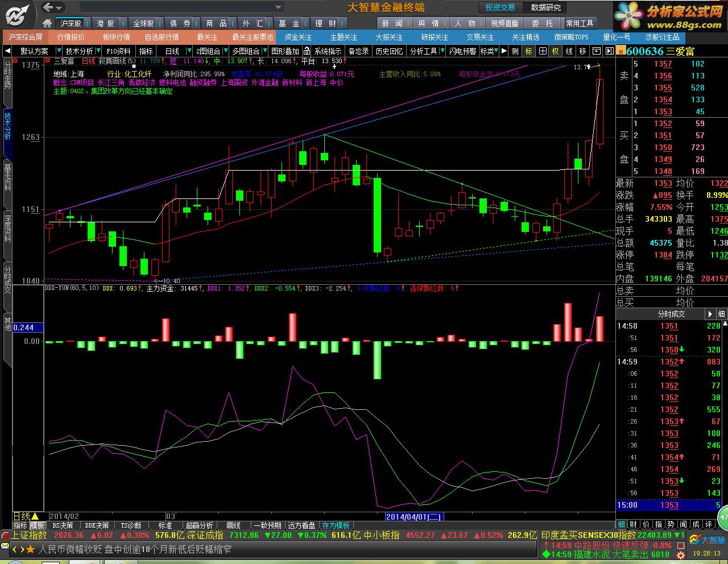
Task: Open DDE决策 bottom tab
Action: pos(97,525)
